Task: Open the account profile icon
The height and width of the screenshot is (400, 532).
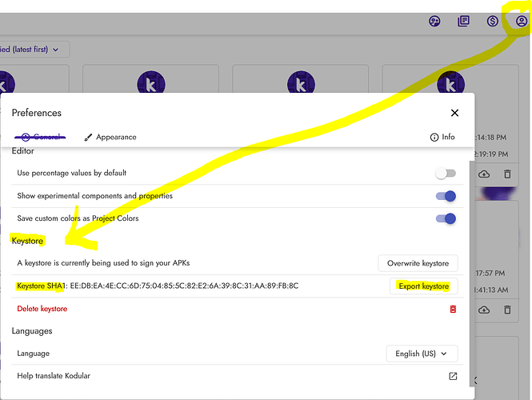Action: (522, 21)
